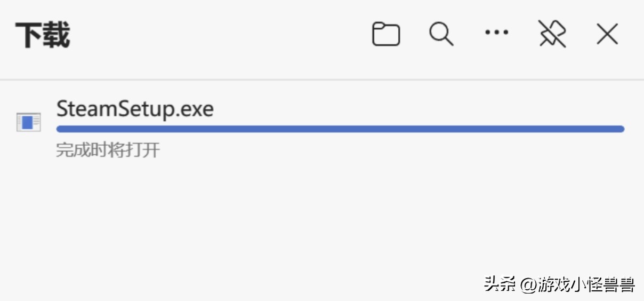This screenshot has width=644, height=301.
Task: Close the downloads panel
Action: (607, 35)
